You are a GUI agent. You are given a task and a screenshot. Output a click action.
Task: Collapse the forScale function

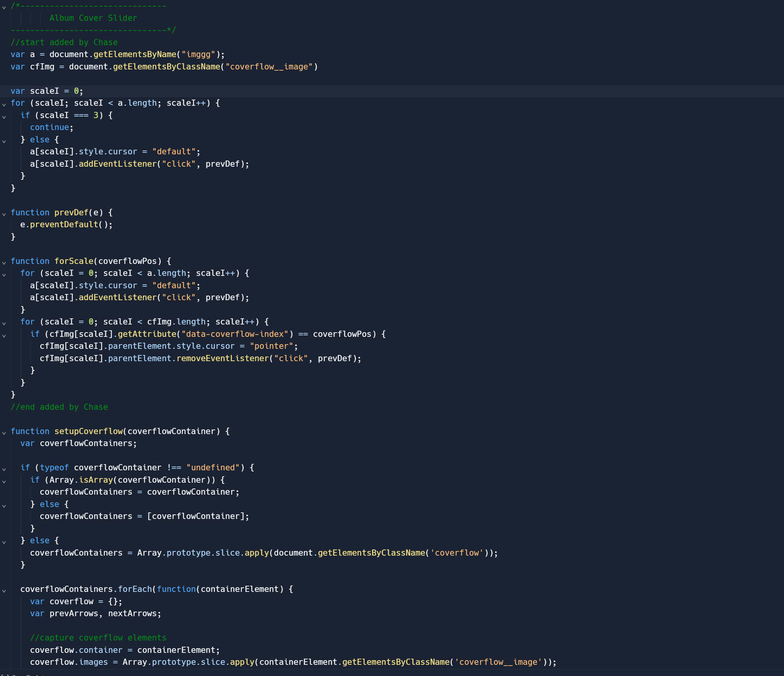tap(4, 262)
